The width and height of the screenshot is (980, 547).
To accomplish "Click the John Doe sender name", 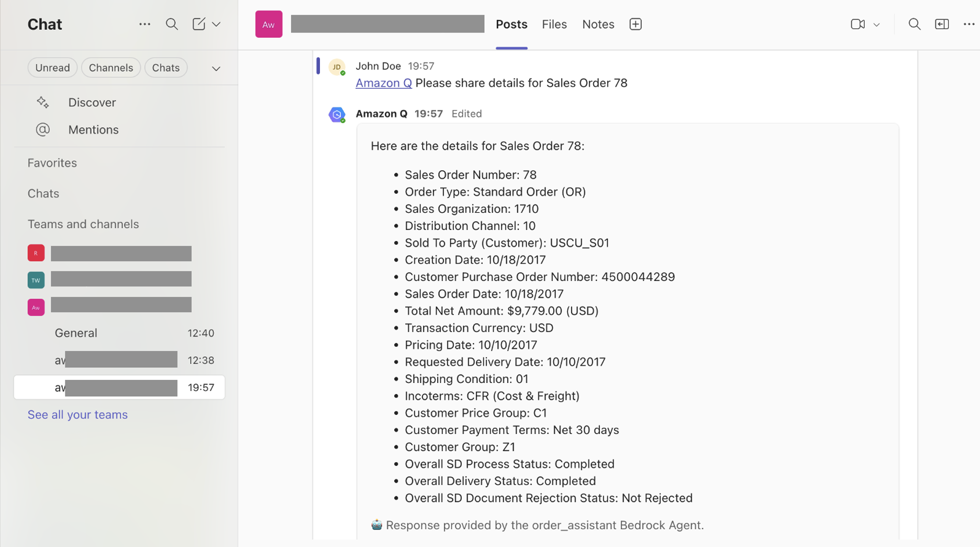I will pos(378,66).
